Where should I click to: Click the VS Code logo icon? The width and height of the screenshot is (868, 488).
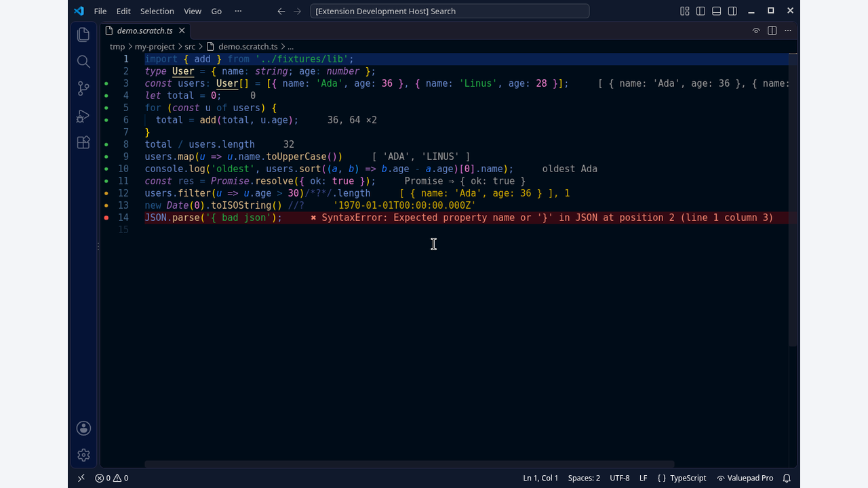79,11
